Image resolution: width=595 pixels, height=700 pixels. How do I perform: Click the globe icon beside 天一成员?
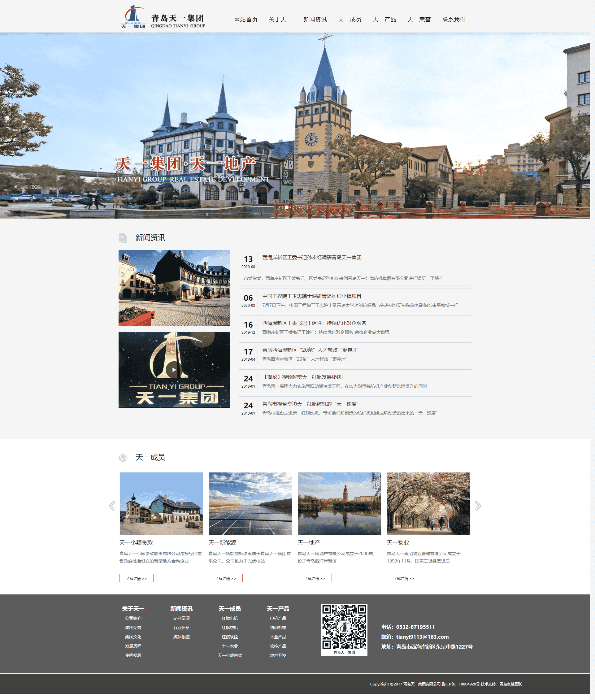[123, 458]
